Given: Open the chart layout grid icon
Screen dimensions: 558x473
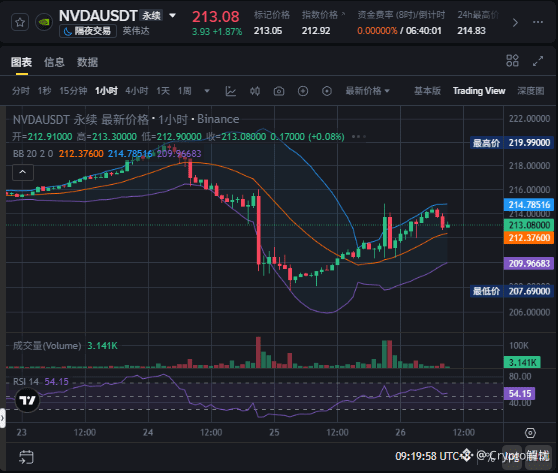Looking at the screenshot, I should 512,61.
